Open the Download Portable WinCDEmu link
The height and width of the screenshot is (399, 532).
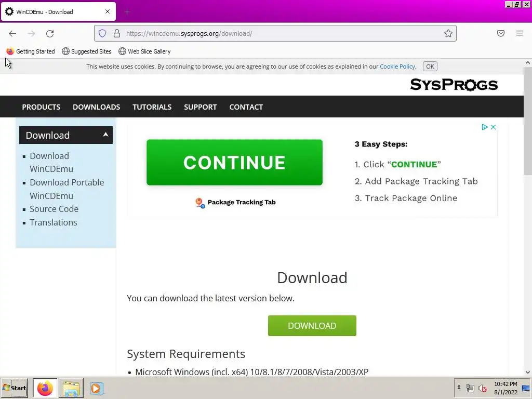pos(67,189)
